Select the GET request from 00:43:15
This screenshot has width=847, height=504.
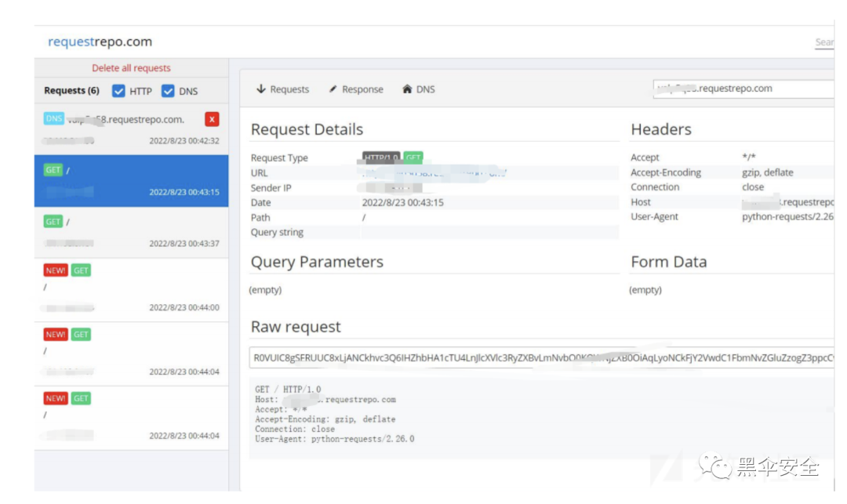[131, 181]
